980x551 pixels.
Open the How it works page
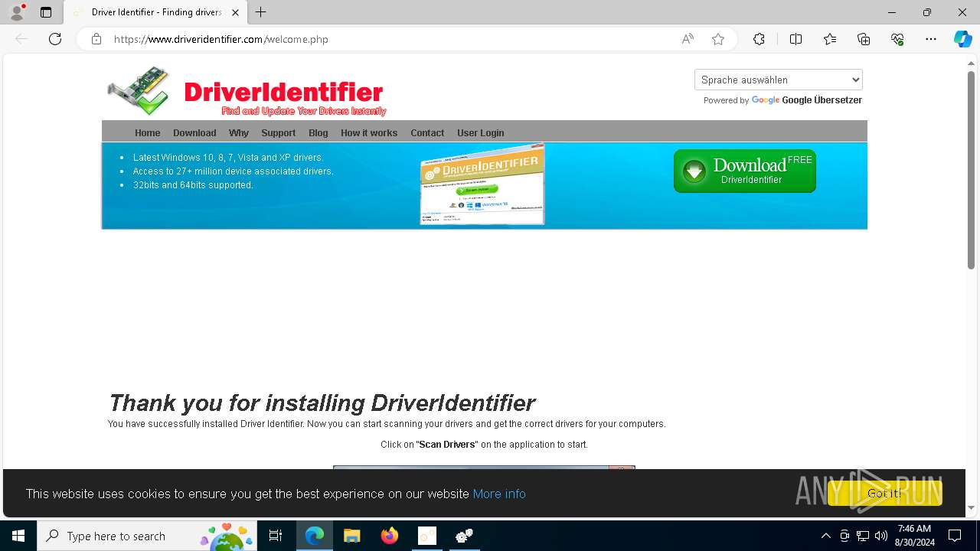pyautogui.click(x=369, y=133)
